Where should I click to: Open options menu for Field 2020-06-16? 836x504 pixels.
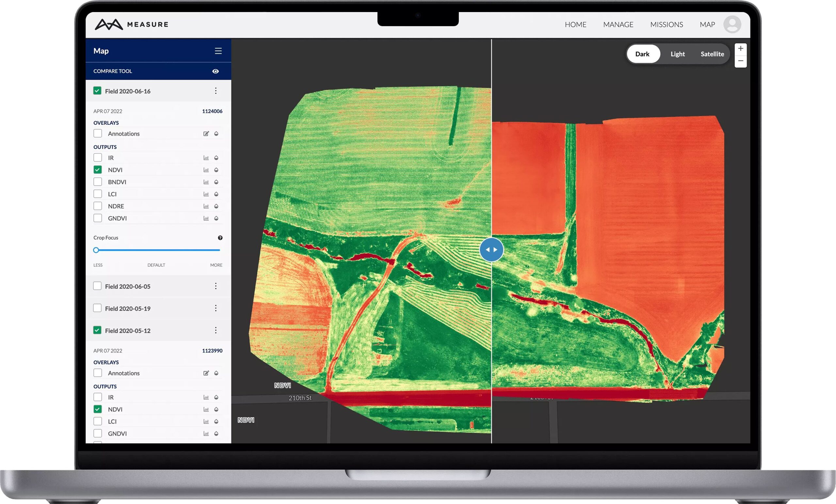(216, 91)
